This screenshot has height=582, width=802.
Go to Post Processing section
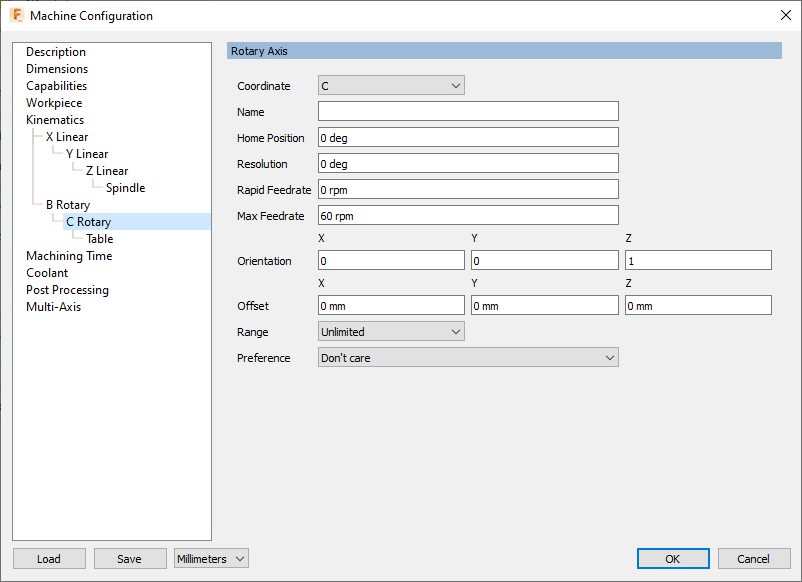coord(67,290)
